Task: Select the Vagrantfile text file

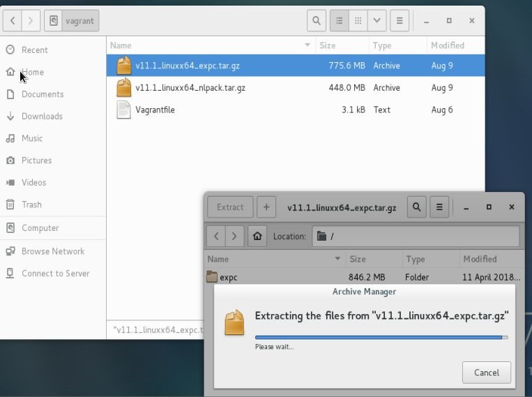Action: coord(155,110)
